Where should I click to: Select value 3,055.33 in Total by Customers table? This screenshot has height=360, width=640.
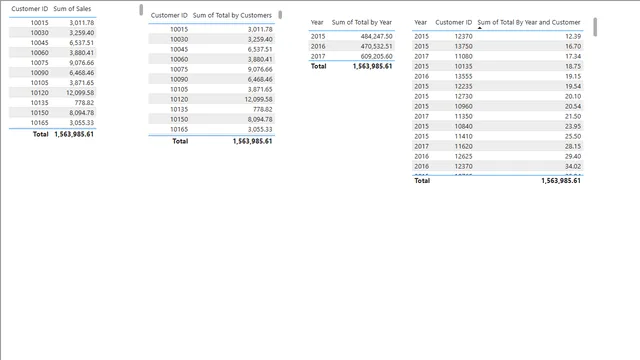pyautogui.click(x=260, y=129)
